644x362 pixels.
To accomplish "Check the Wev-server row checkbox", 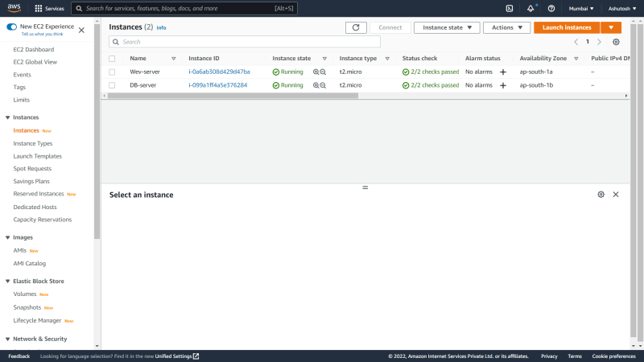I will pyautogui.click(x=112, y=72).
